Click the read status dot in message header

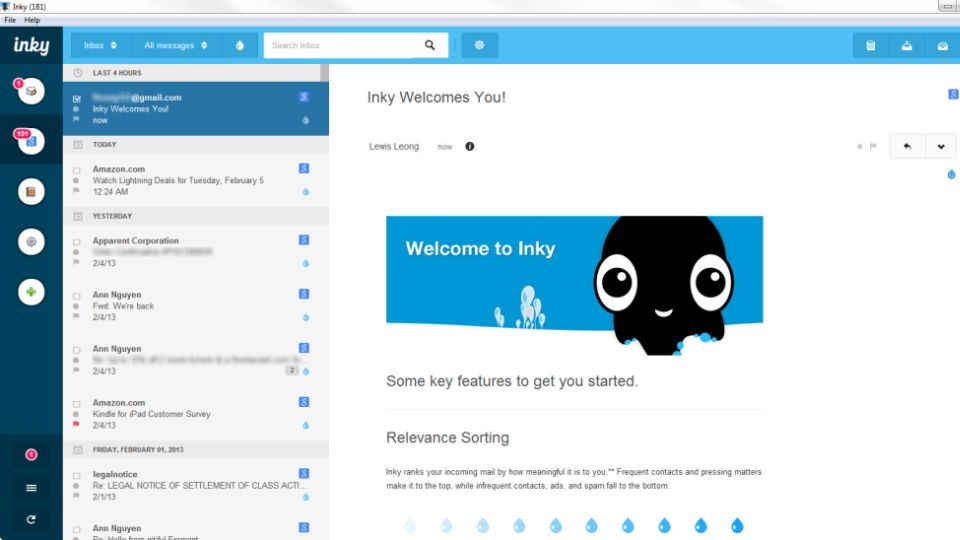click(x=860, y=146)
